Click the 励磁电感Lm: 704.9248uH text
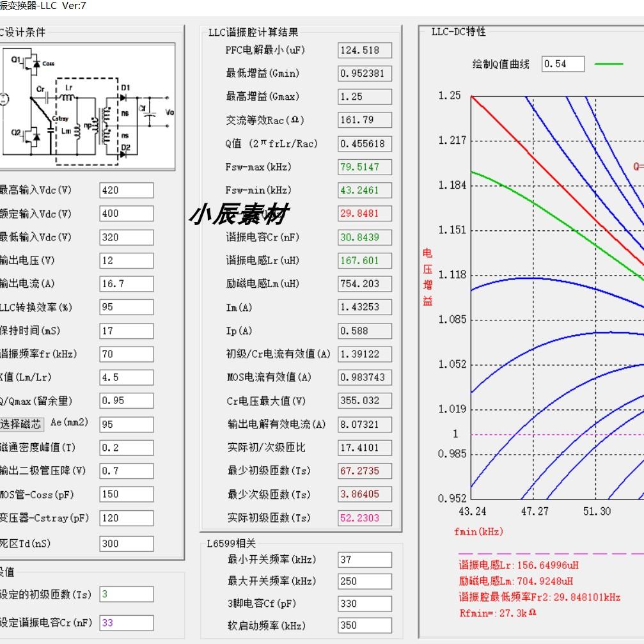644x644 pixels. pyautogui.click(x=516, y=581)
